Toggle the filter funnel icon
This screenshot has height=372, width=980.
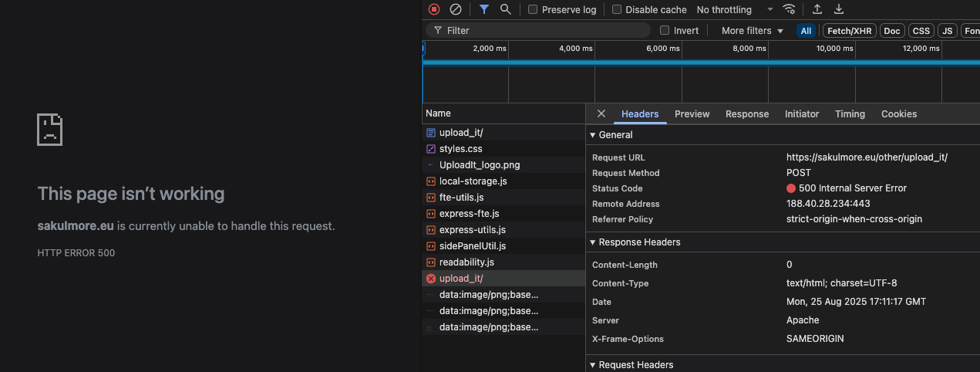(483, 9)
